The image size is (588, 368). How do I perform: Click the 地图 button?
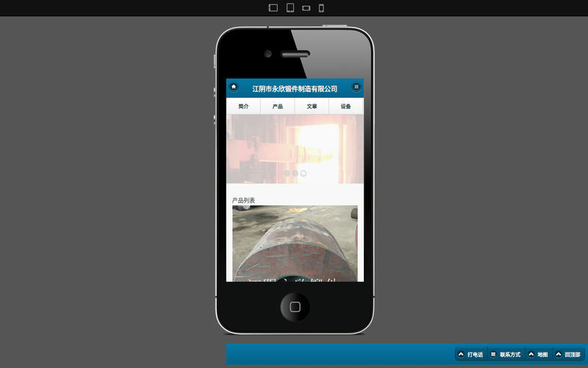click(x=539, y=354)
